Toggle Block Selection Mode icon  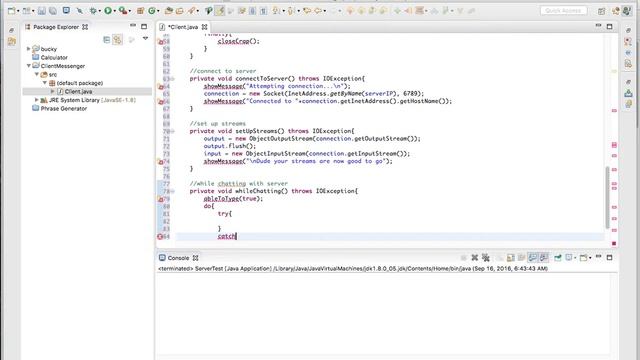253,11
